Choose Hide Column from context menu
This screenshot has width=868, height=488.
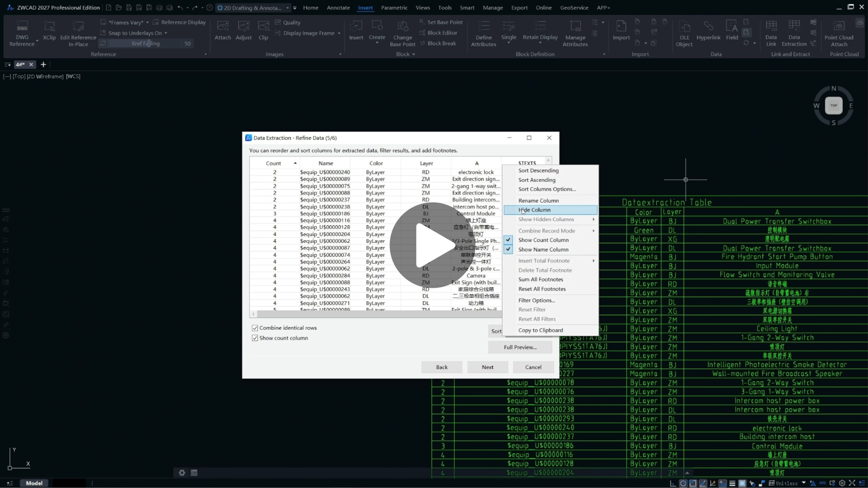(x=534, y=210)
